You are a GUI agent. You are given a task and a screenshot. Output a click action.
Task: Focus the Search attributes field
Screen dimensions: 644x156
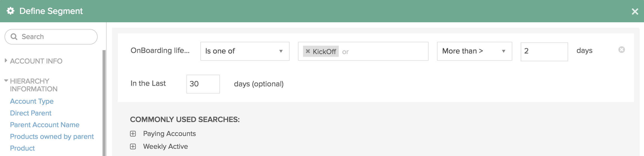pos(51,37)
